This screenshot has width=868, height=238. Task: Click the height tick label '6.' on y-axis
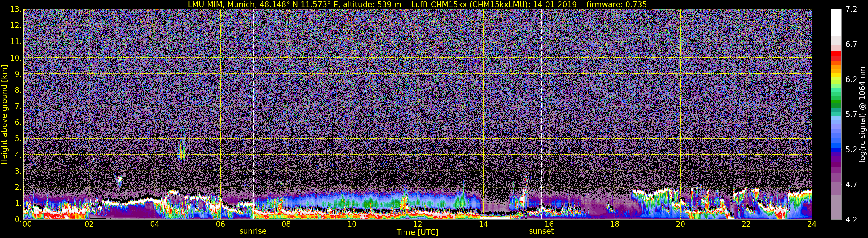[18, 122]
